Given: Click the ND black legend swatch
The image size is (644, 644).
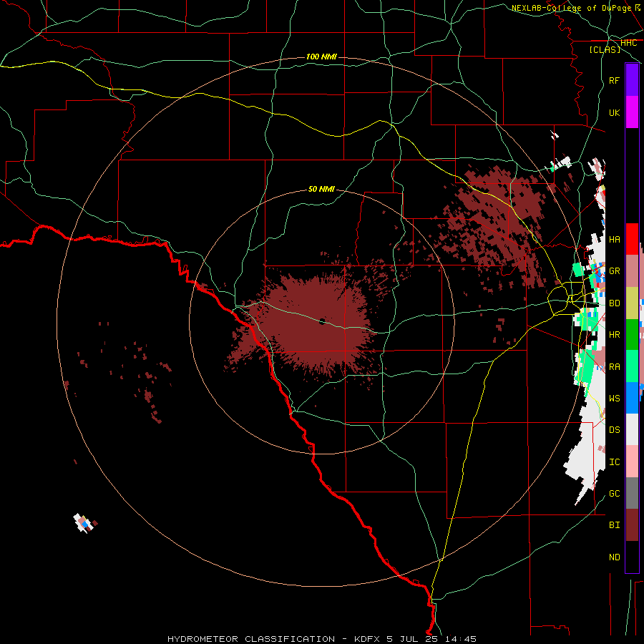Looking at the screenshot, I should pos(632,557).
